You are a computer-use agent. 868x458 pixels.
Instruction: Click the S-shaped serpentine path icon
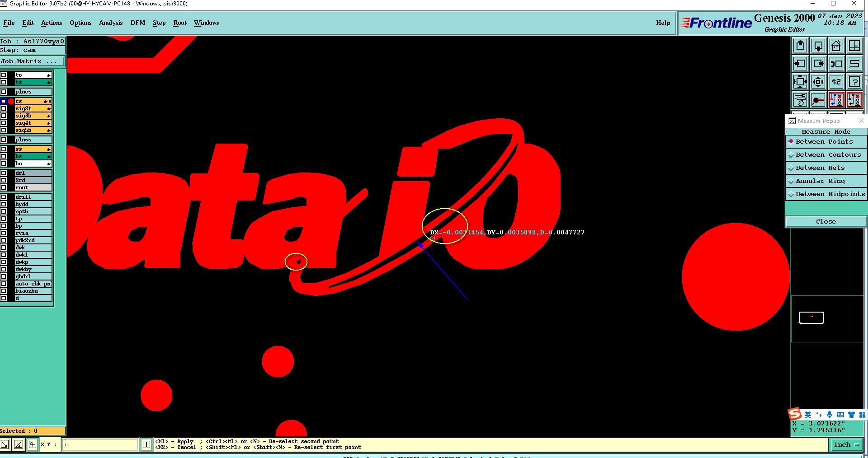[854, 64]
